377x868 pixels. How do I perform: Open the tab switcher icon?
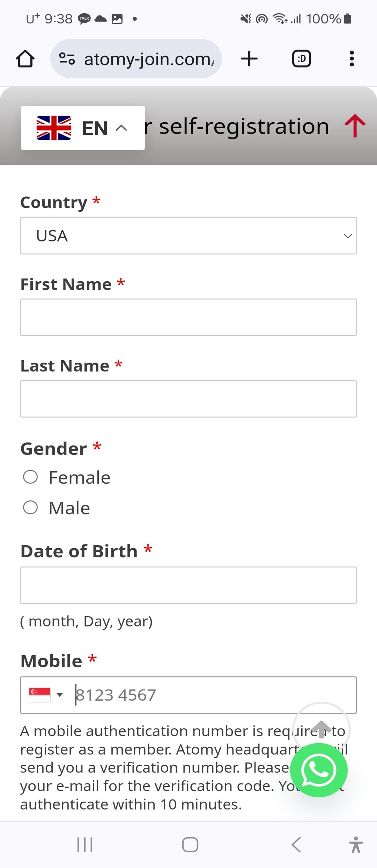point(301,58)
